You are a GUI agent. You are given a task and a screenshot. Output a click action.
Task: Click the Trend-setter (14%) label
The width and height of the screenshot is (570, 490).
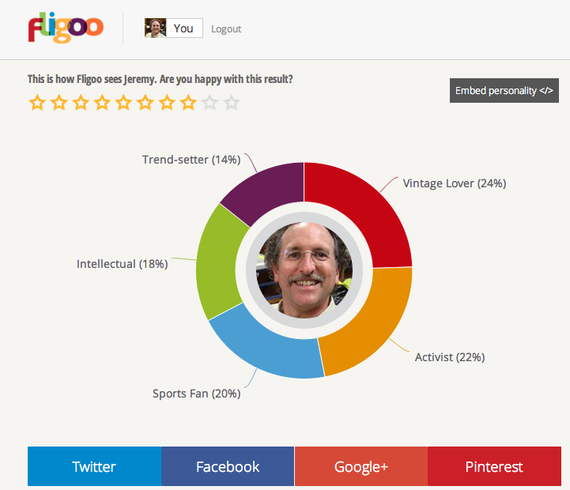[191, 160]
